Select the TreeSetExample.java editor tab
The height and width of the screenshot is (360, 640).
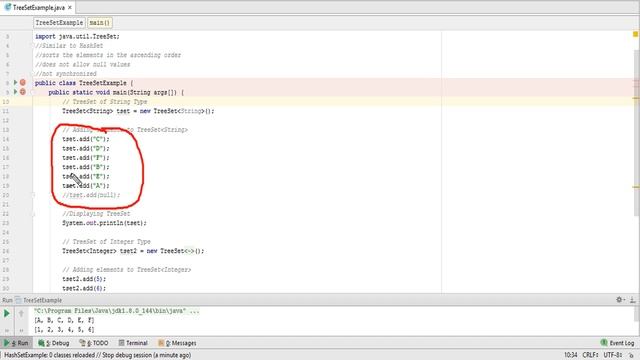[38, 7]
